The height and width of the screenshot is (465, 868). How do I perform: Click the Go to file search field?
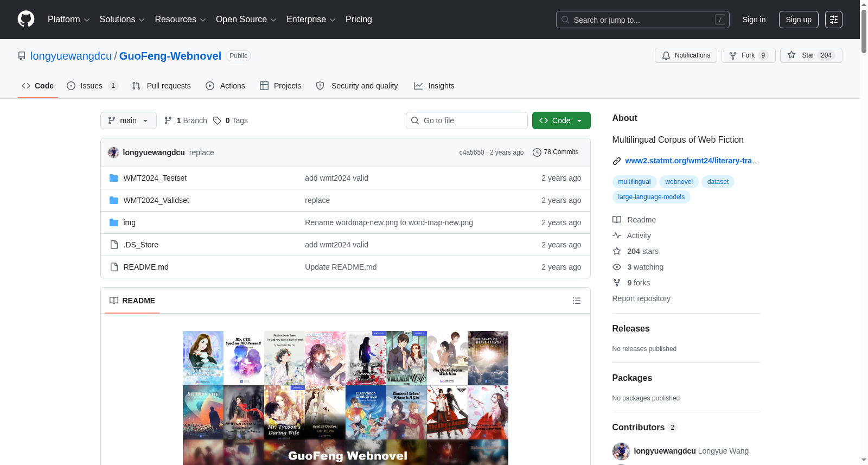tap(467, 120)
